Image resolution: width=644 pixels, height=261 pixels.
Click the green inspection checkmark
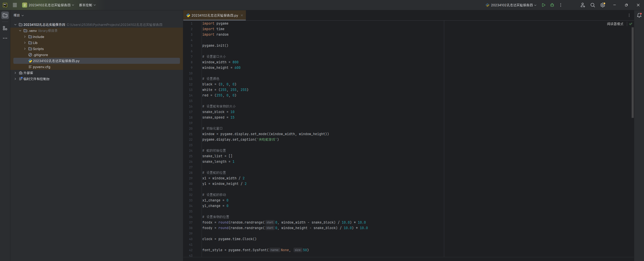pyautogui.click(x=630, y=24)
